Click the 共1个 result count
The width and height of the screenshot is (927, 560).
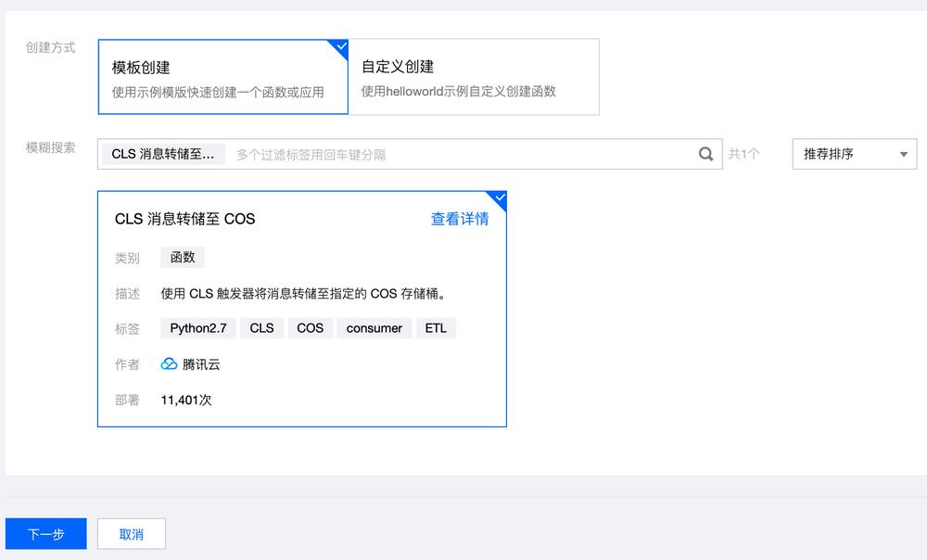743,154
